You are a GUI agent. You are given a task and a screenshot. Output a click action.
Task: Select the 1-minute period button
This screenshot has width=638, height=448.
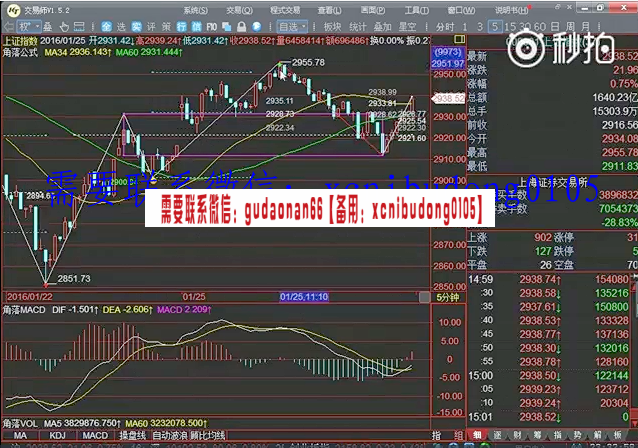coord(465,27)
